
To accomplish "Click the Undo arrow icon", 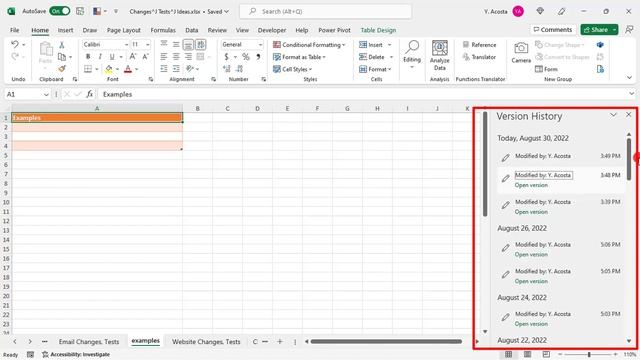I will click(15, 44).
